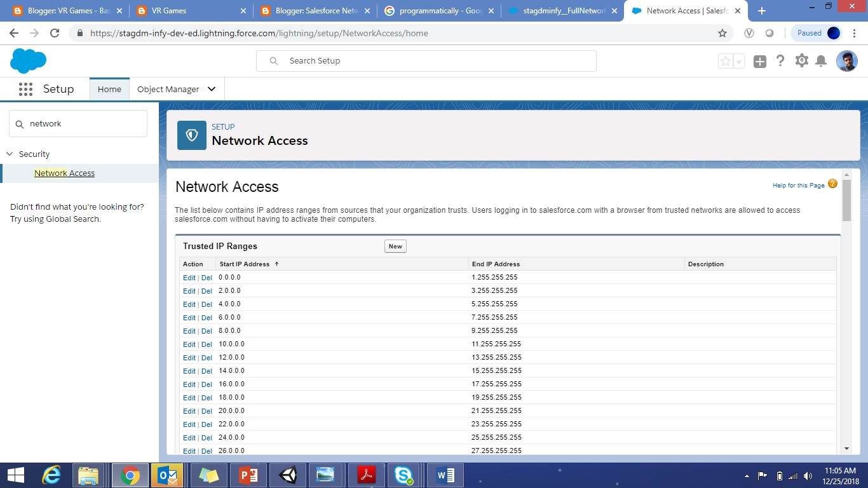Select Network Access in the sidebar
Viewport: 868px width, 488px height.
64,173
